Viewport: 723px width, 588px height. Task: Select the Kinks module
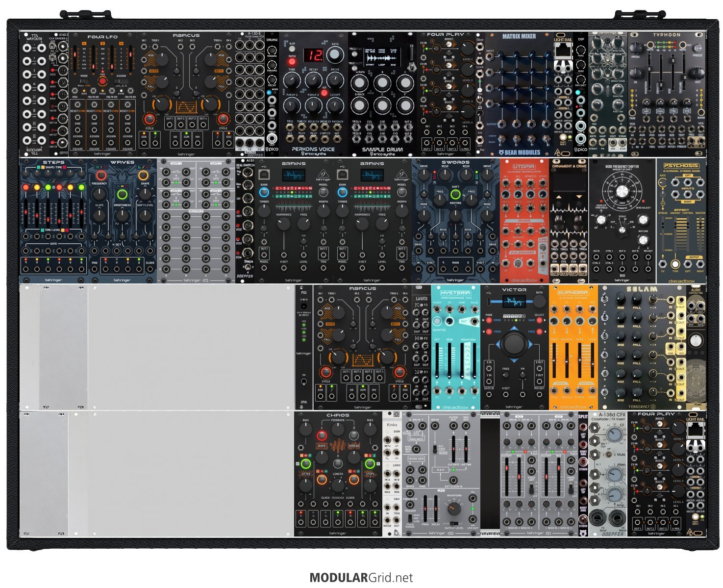coord(392,473)
